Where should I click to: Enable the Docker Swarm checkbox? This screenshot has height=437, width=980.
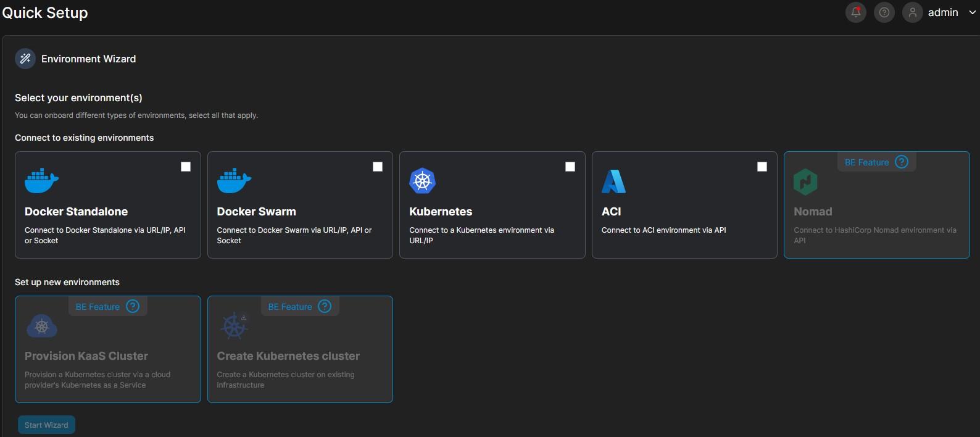click(378, 167)
